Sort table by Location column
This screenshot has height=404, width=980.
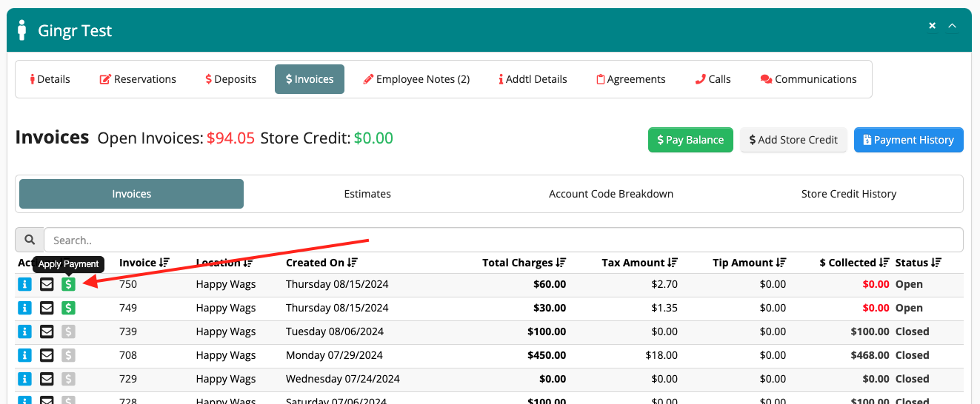point(224,263)
